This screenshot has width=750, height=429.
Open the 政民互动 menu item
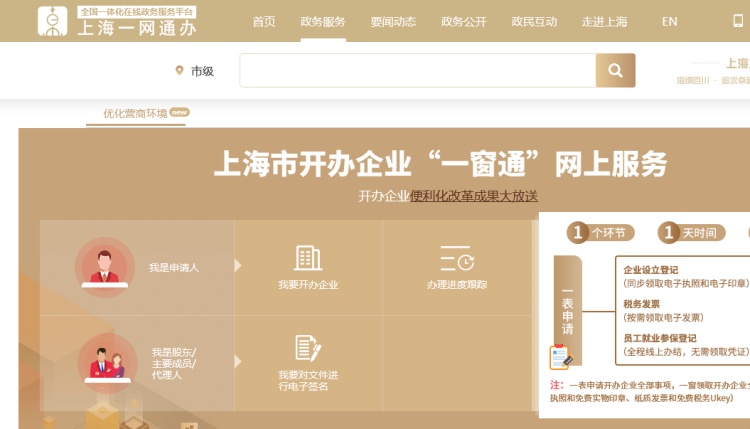[x=534, y=22]
